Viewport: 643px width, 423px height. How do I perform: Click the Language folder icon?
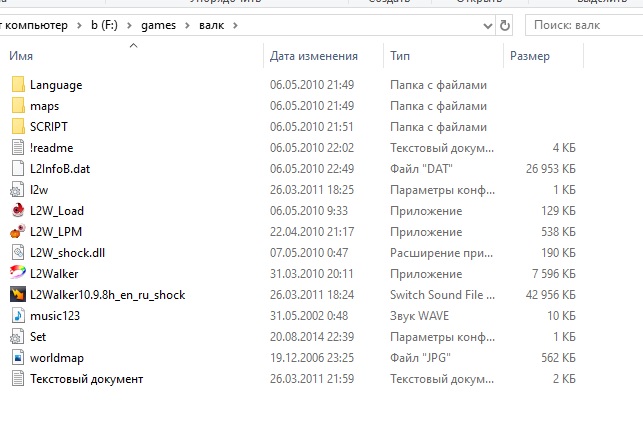pos(18,84)
